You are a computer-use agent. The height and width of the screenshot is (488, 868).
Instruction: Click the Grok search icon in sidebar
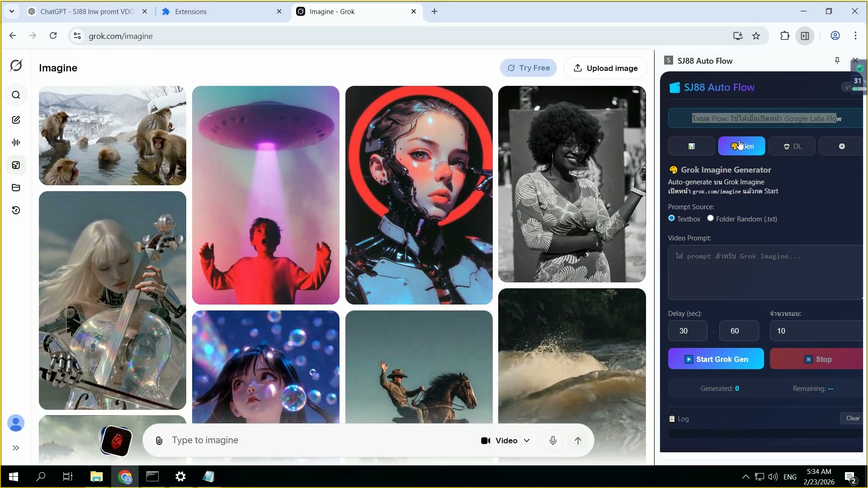coord(16,95)
